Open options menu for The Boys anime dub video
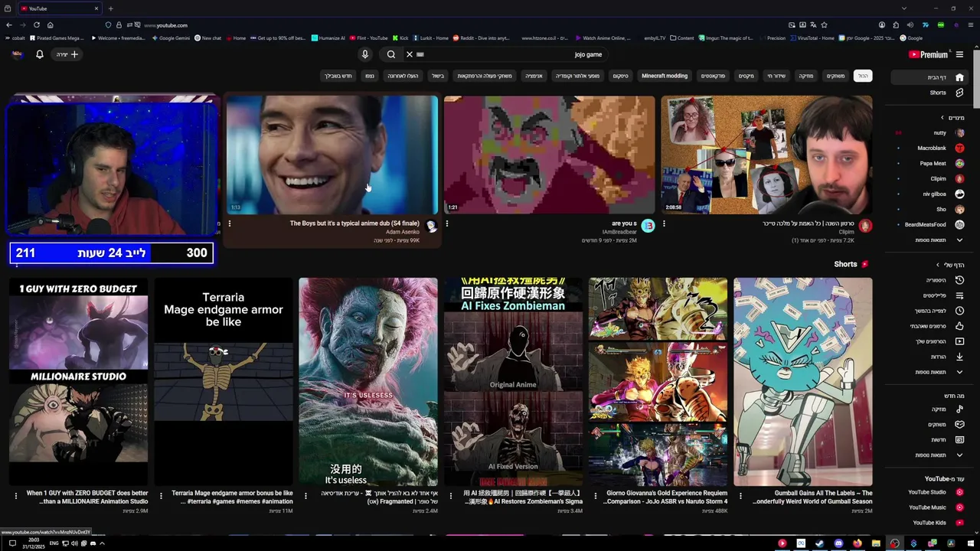Image resolution: width=980 pixels, height=551 pixels. (230, 223)
